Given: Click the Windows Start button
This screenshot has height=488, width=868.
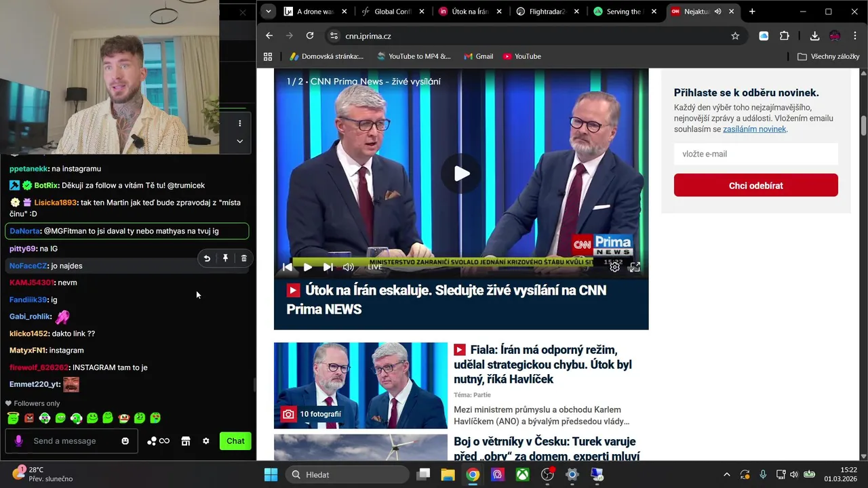Looking at the screenshot, I should tap(271, 474).
